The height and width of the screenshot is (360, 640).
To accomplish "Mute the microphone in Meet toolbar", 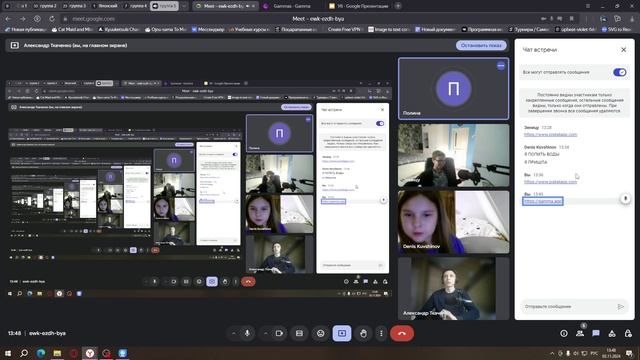I will click(x=247, y=333).
